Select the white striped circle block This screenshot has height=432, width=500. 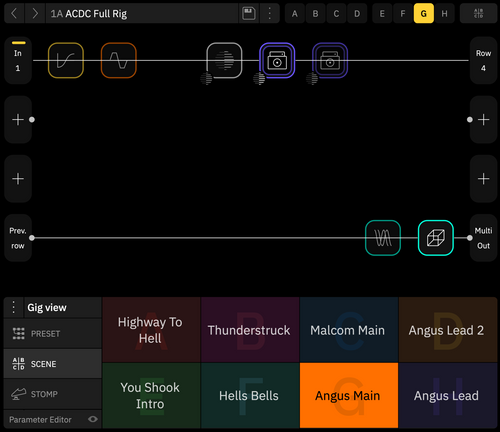pos(224,60)
